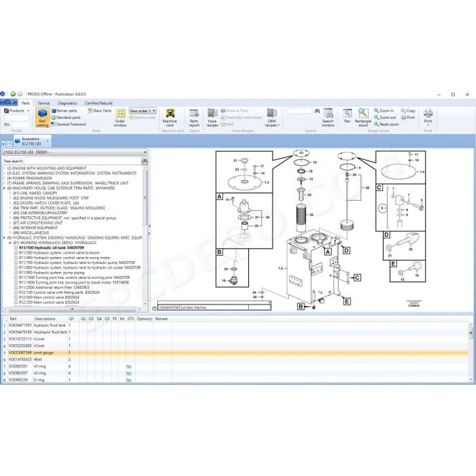Click detail label A on tank diagram
This screenshot has height=476, width=476.
328,252
